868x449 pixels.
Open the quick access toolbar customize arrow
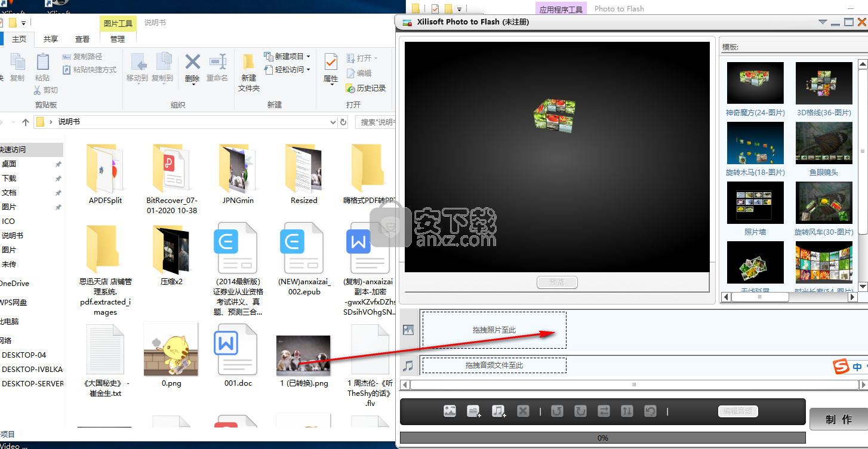click(23, 23)
